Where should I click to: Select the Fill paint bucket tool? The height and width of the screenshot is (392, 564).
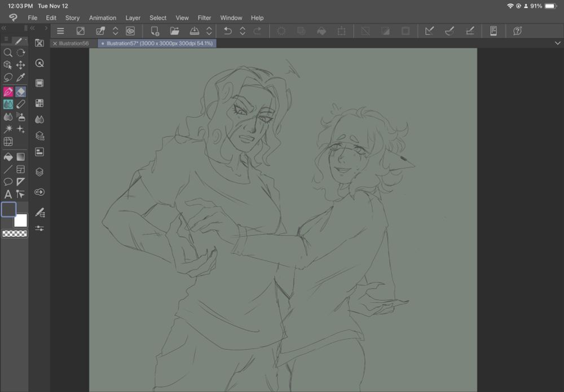click(x=8, y=157)
